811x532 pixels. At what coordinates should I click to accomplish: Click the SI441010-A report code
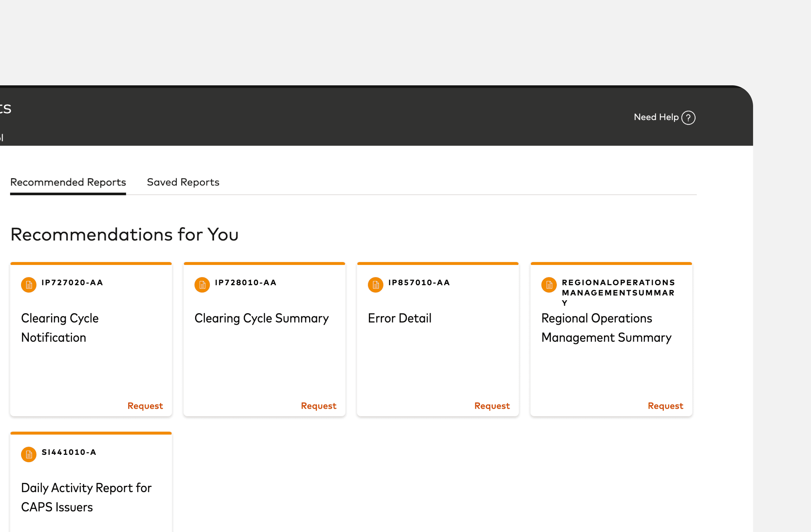[69, 452]
